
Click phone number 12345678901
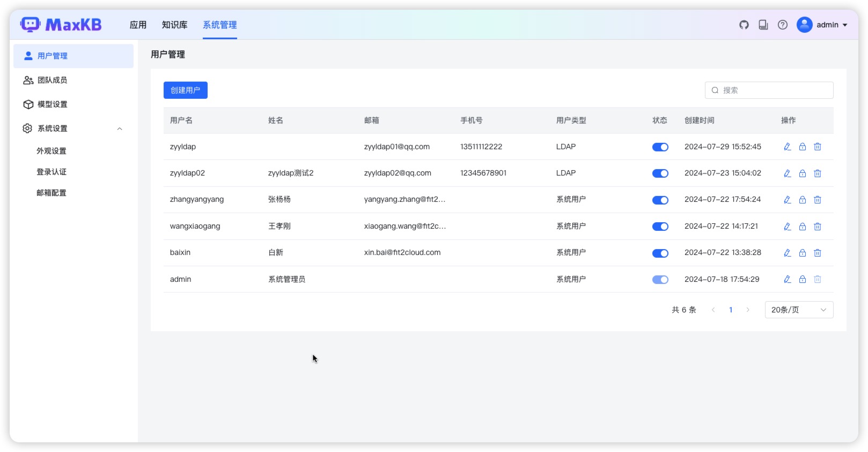point(483,173)
